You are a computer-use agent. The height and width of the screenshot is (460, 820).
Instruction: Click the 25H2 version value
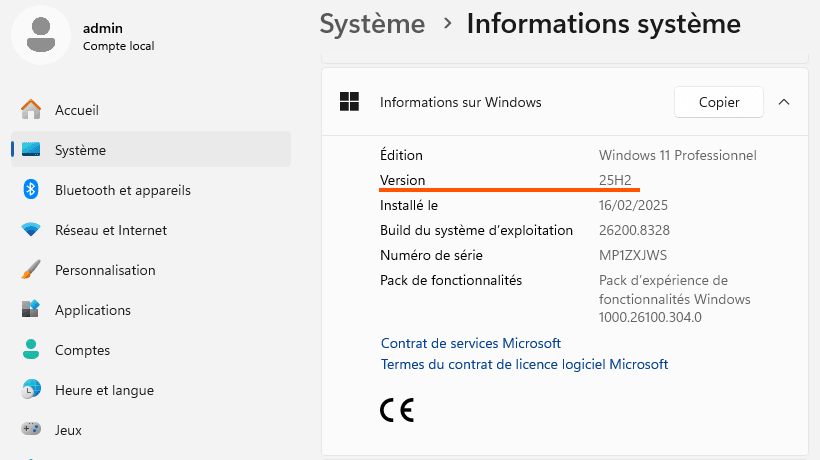(615, 180)
